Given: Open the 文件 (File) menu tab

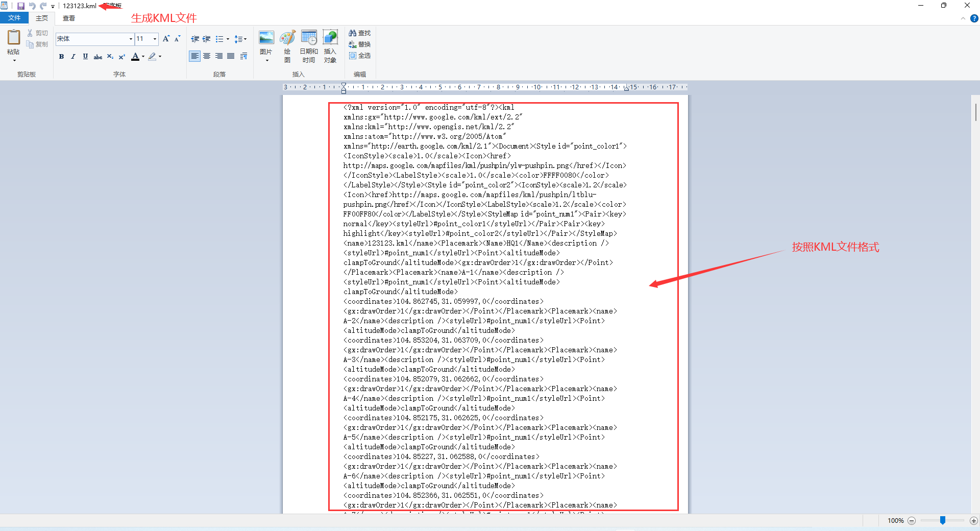Looking at the screenshot, I should (14, 18).
